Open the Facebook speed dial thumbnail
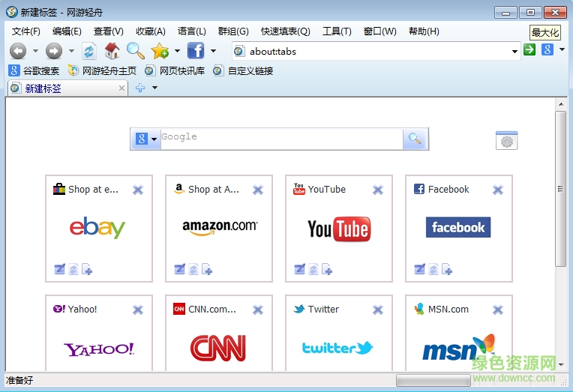This screenshot has width=573, height=392. point(458,228)
